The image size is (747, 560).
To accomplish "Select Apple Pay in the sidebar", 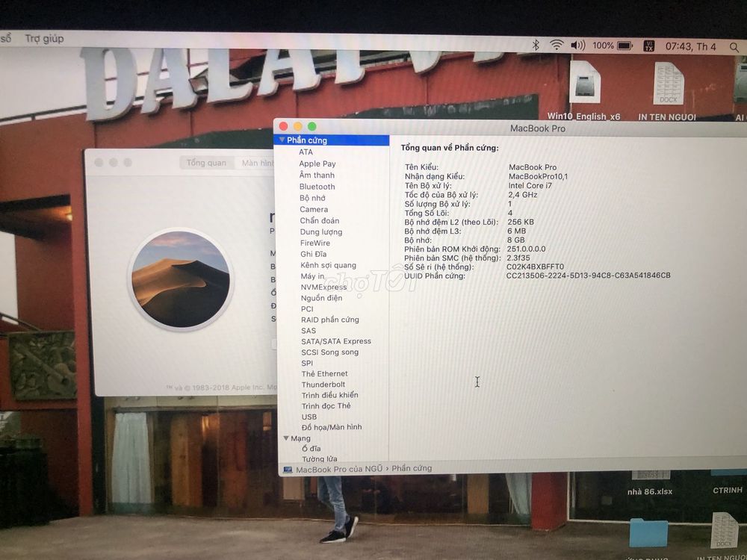I will 317,164.
